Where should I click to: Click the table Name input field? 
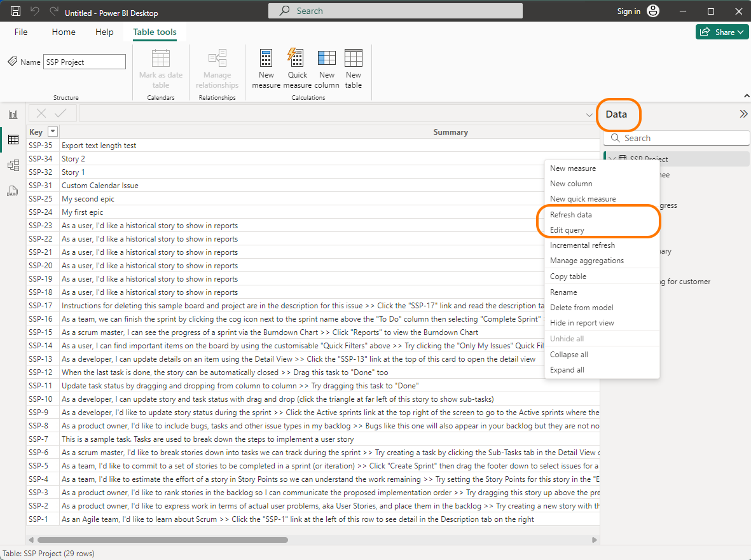point(85,62)
